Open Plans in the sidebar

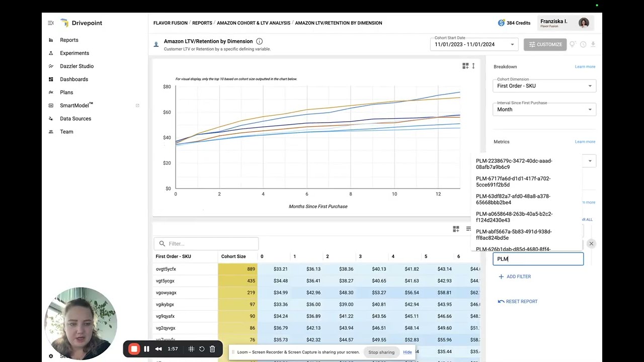point(66,93)
